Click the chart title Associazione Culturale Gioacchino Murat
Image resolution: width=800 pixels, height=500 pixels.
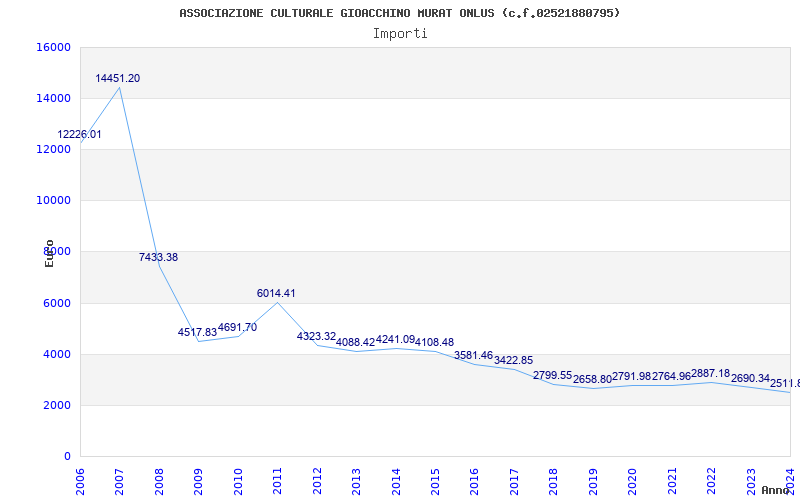tap(399, 13)
